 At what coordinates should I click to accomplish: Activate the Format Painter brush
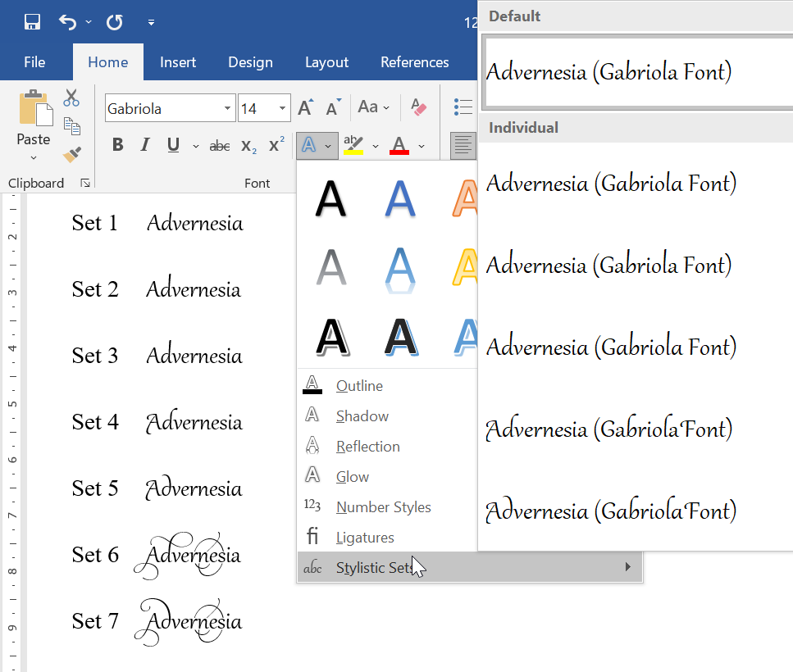tap(72, 154)
